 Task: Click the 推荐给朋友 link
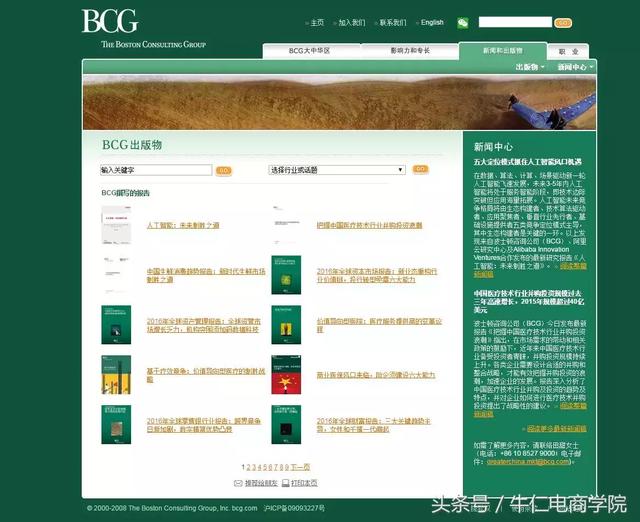(261, 483)
